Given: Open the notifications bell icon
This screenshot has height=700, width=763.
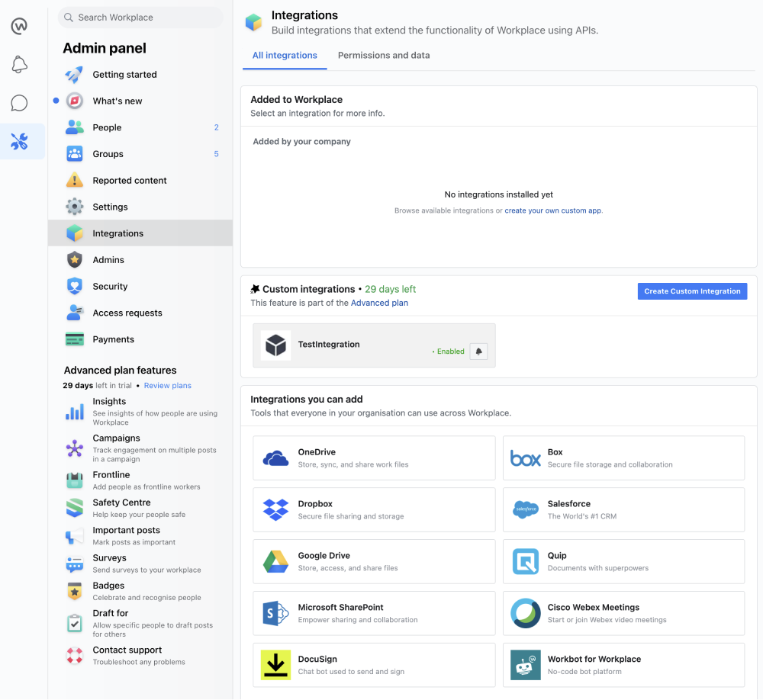Looking at the screenshot, I should point(20,65).
